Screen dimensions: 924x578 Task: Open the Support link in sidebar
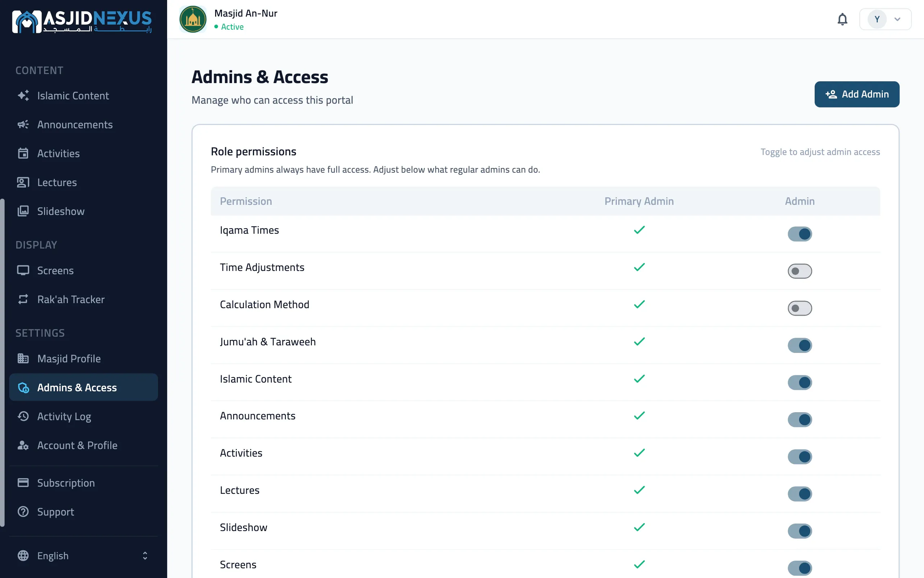pyautogui.click(x=83, y=512)
